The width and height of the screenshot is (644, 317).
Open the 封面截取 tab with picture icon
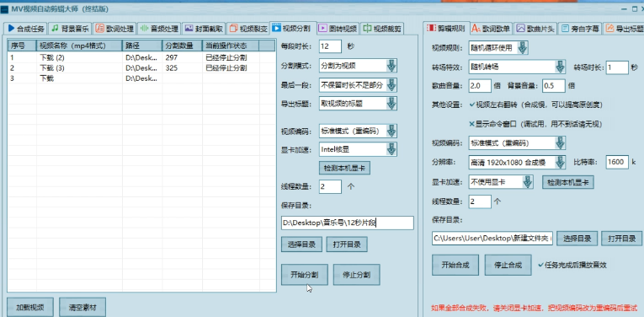204,29
